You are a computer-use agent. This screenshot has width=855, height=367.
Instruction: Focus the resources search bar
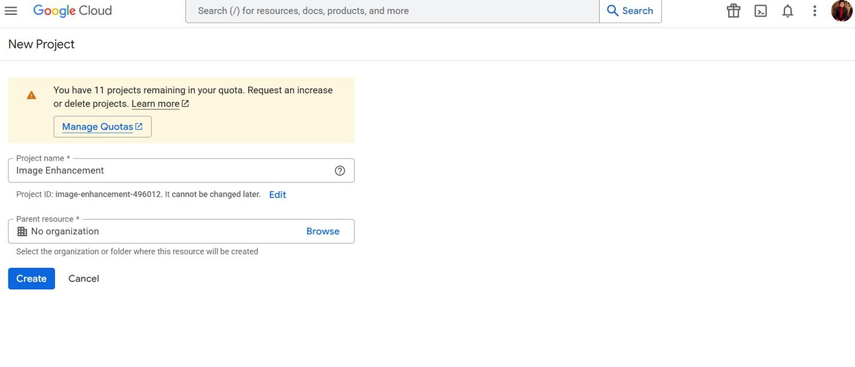pyautogui.click(x=392, y=11)
